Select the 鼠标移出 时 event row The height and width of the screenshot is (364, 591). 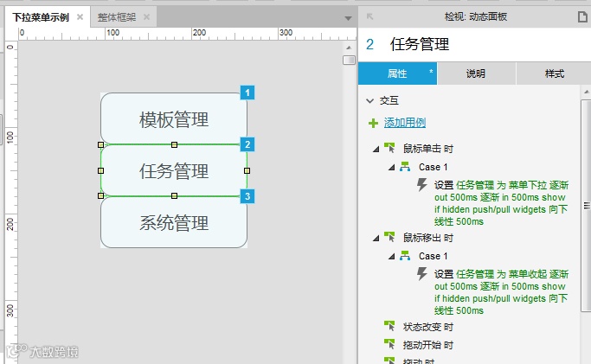point(427,238)
